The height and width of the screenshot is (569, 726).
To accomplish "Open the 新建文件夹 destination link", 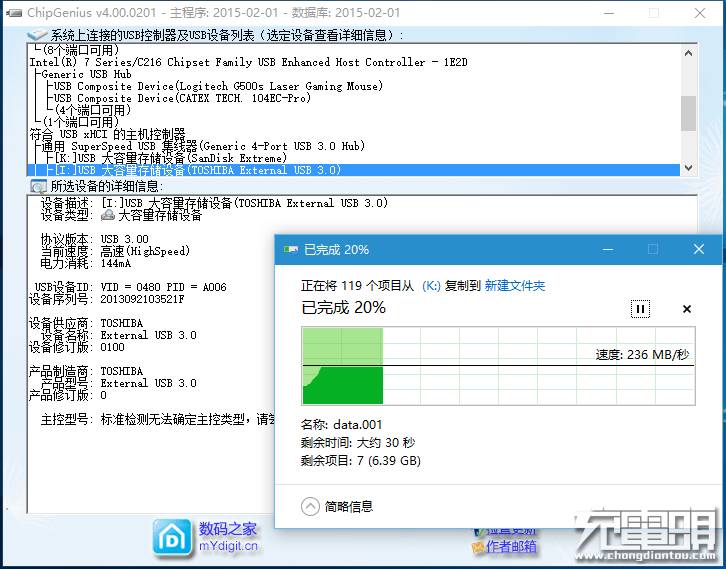I will (x=514, y=286).
